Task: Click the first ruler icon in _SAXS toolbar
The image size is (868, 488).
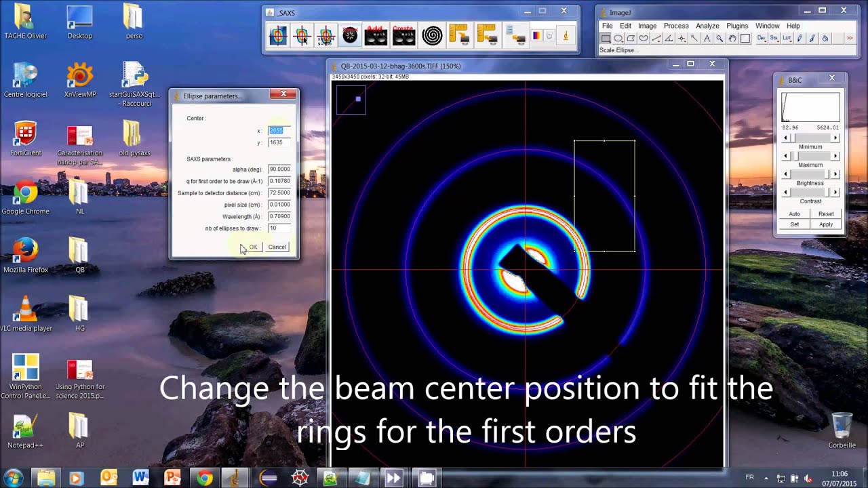Action: tap(460, 35)
